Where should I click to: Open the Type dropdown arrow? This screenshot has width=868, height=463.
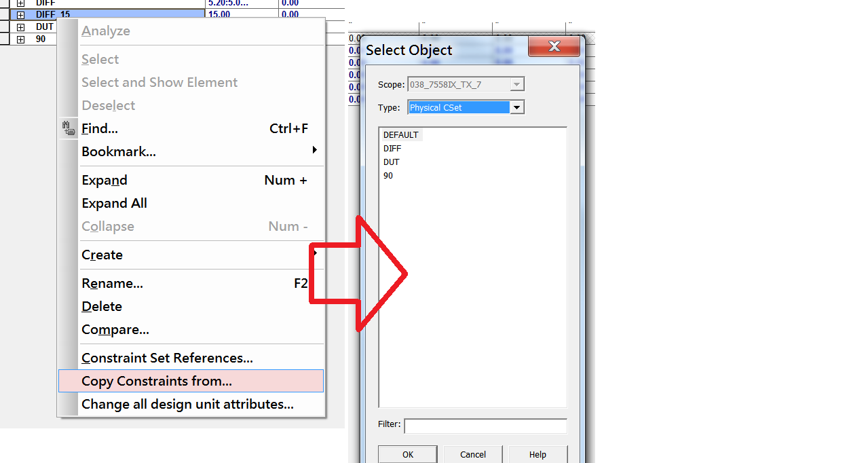pos(517,107)
